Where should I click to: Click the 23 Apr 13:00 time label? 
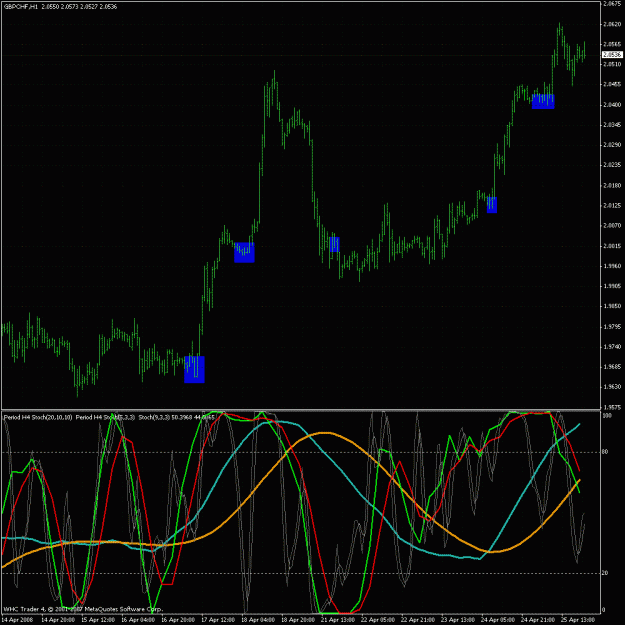(x=458, y=620)
